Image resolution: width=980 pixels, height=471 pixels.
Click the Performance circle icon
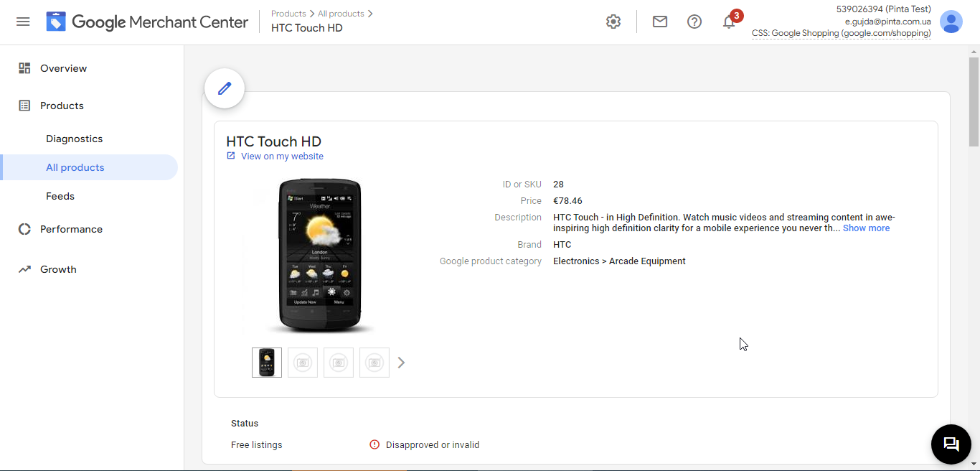(24, 229)
